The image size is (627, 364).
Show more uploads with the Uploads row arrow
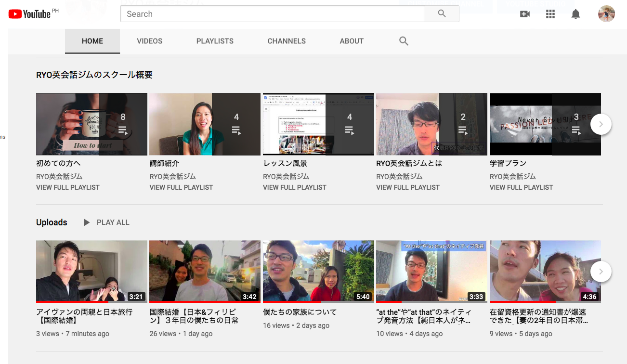(x=601, y=272)
